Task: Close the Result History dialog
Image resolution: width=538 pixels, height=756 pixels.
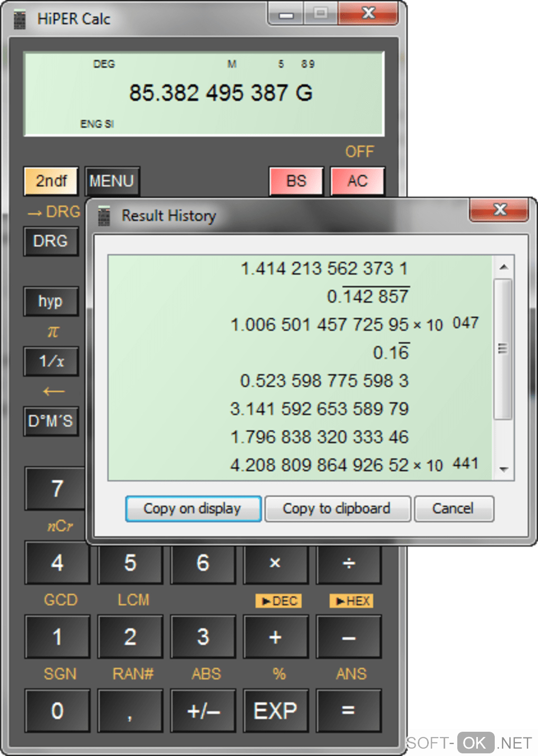Action: coord(498,210)
